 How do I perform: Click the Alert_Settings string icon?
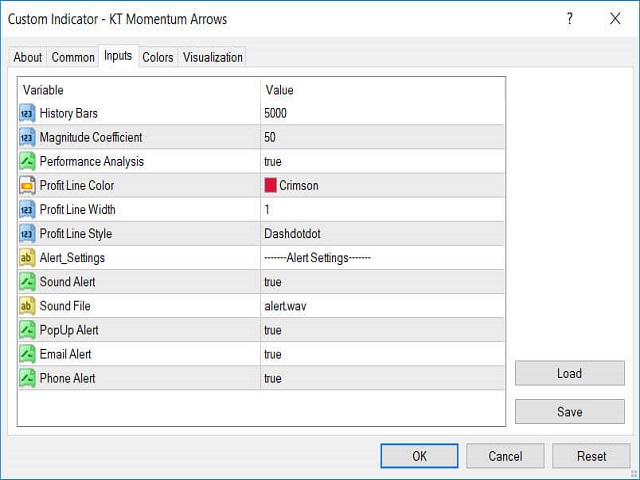coord(27,258)
